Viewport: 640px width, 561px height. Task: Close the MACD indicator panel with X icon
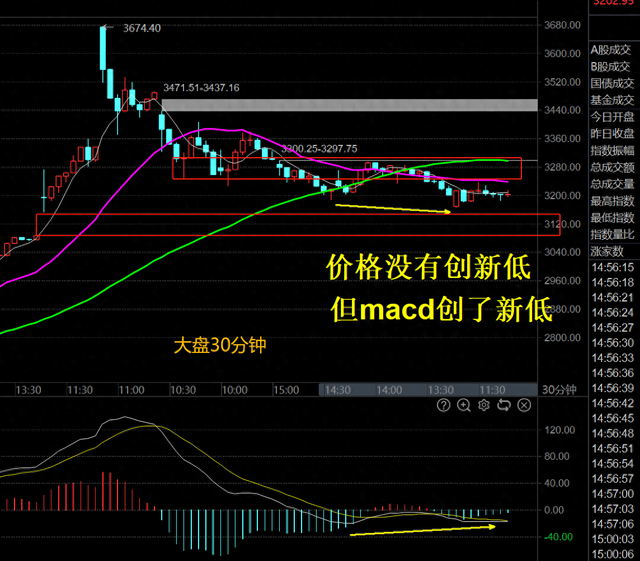click(524, 405)
